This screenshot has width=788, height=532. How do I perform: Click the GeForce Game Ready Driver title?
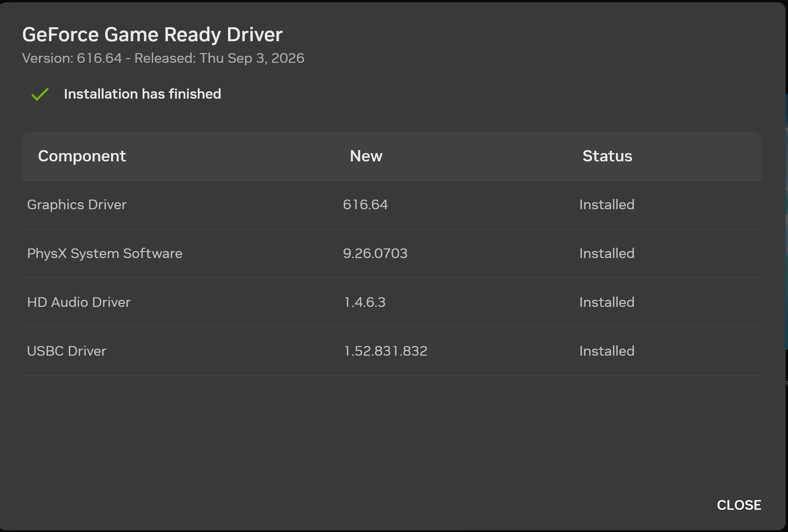(152, 35)
